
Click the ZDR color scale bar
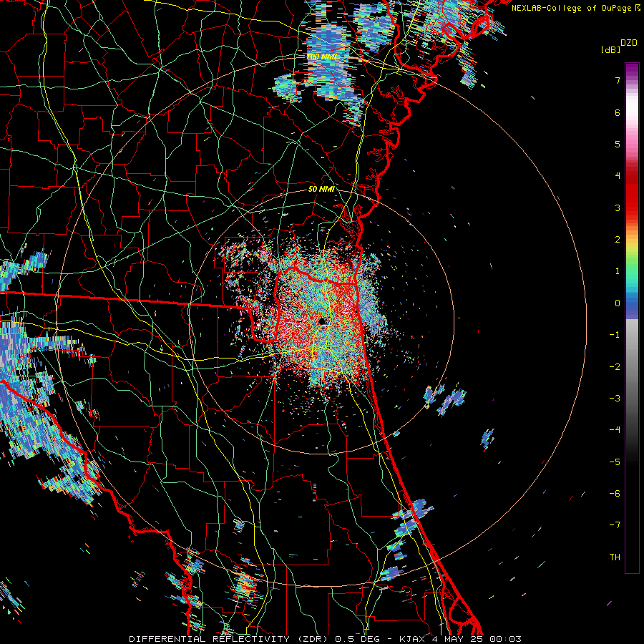(x=632, y=318)
